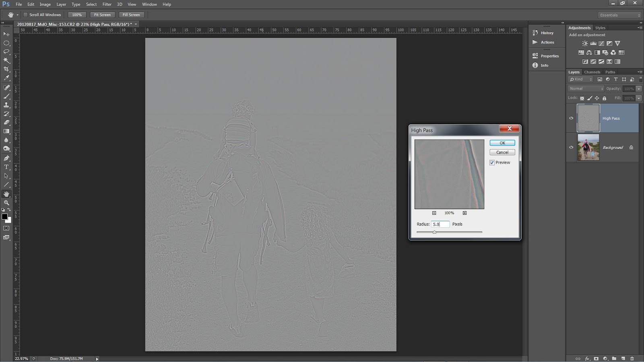Toggle layer filtering switch on or off

pos(641,79)
